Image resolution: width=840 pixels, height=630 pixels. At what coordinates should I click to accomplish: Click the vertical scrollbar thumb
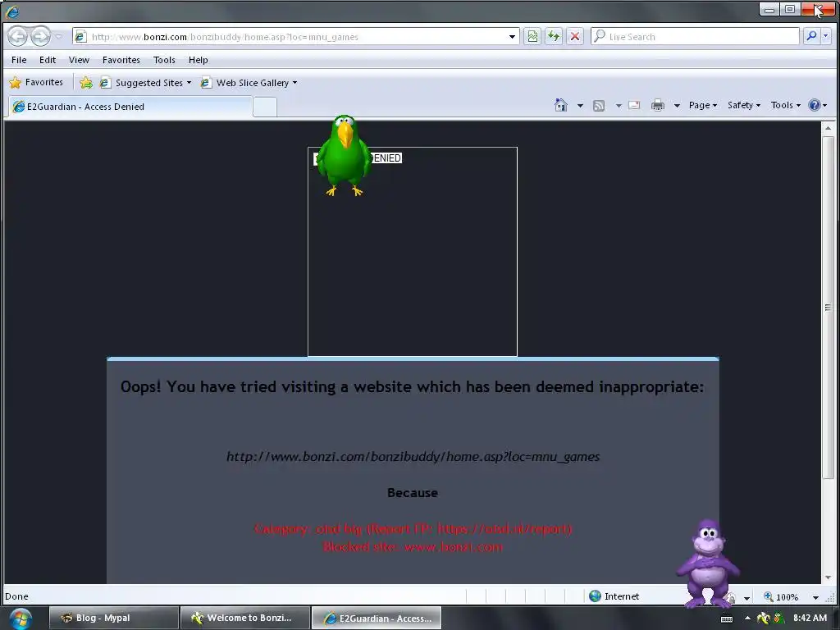829,307
